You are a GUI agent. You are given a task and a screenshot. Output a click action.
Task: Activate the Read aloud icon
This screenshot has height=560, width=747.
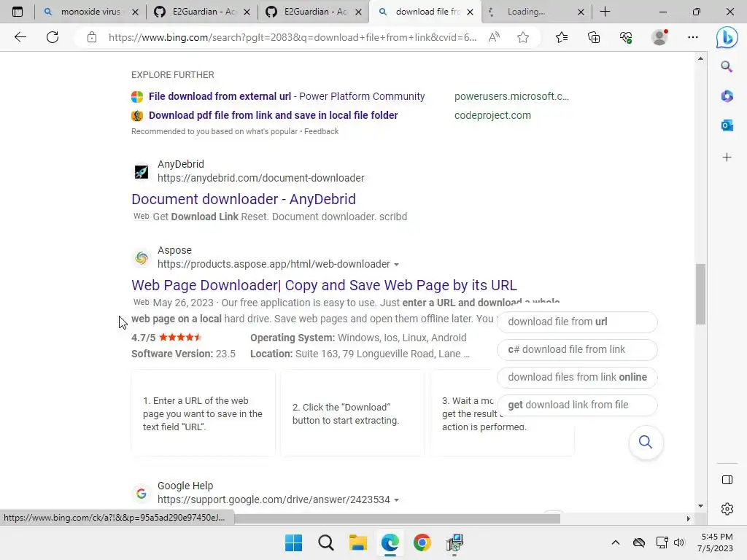pyautogui.click(x=494, y=37)
